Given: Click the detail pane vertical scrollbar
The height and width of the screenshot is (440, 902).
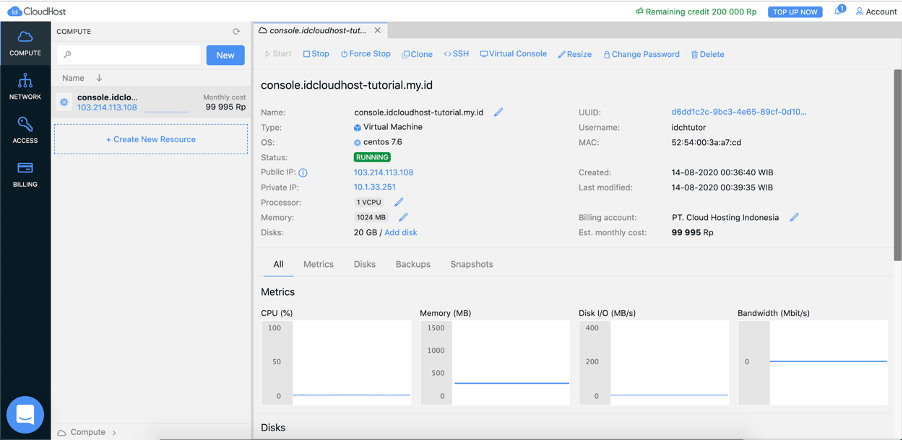Looking at the screenshot, I should click(897, 164).
